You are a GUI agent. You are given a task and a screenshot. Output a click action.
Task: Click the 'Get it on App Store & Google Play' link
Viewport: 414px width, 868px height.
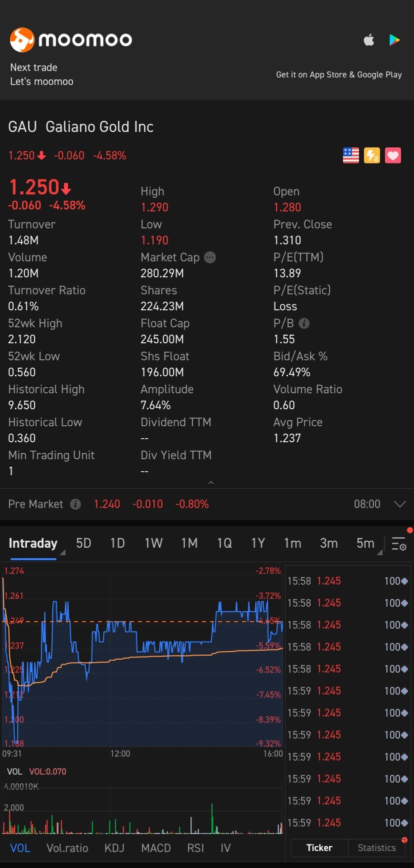pos(339,74)
